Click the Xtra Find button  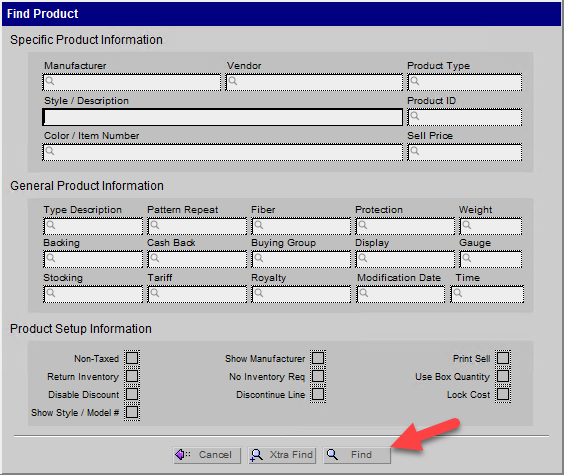[x=282, y=455]
